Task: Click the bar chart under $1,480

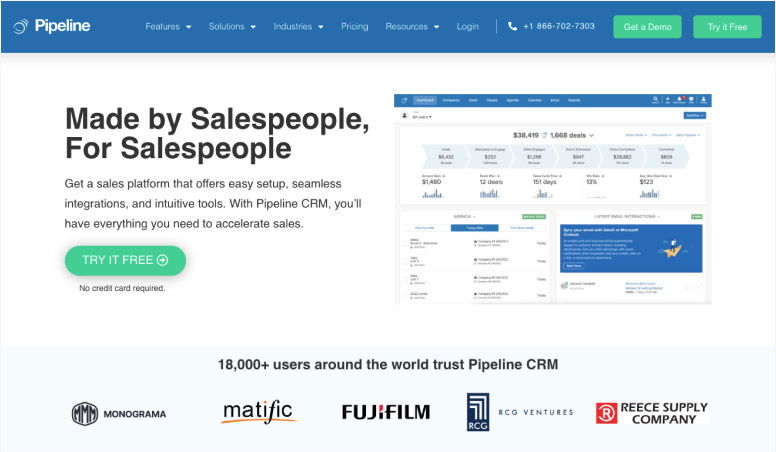Action: tap(433, 194)
